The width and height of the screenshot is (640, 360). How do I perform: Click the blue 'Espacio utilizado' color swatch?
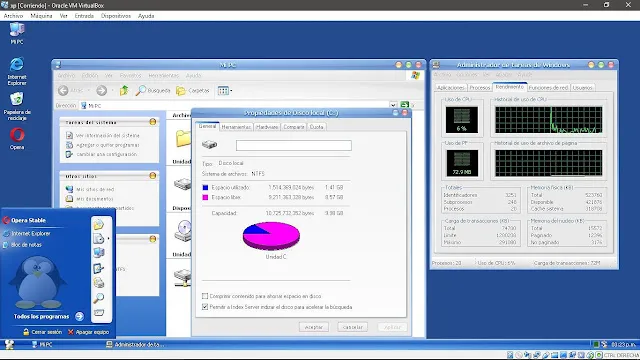(205, 187)
